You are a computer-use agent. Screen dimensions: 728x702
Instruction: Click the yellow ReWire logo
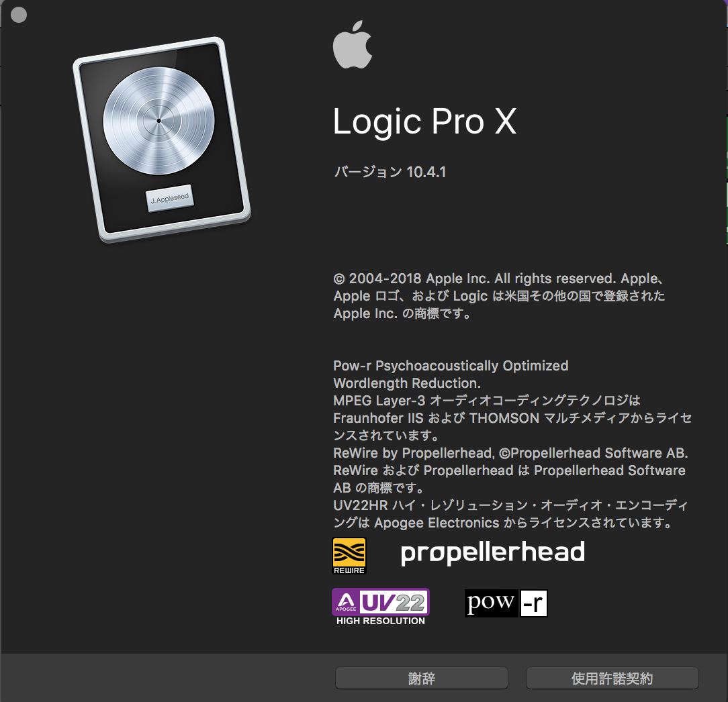click(x=349, y=556)
